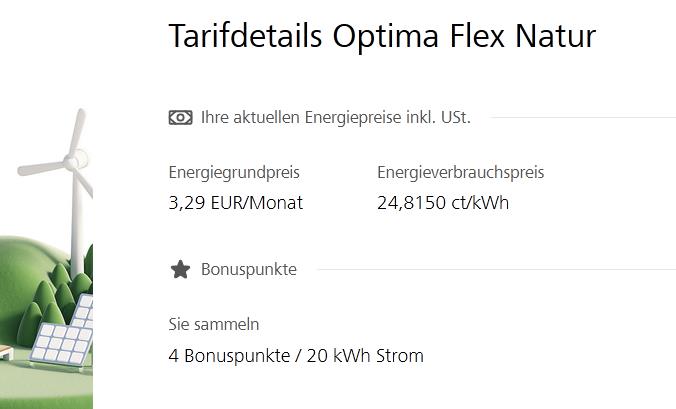Select the Tarifdetails Optima Flex Natur heading

382,36
